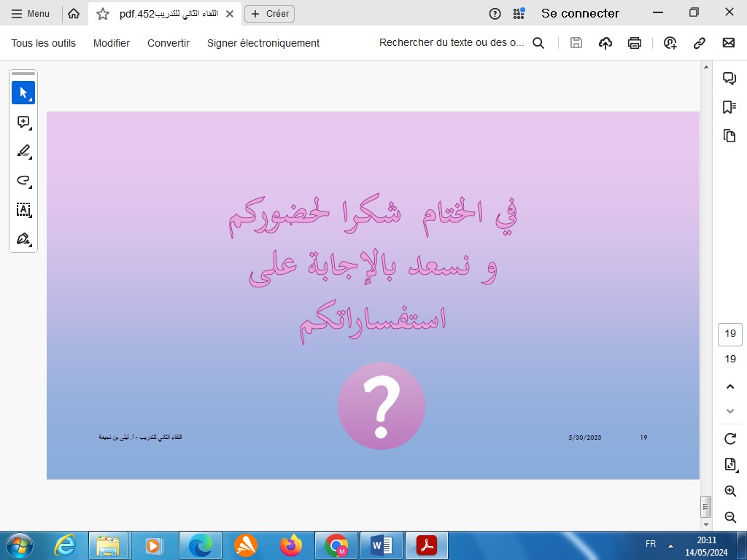Open Tous les outils panel
This screenshot has height=560, width=747.
click(44, 43)
